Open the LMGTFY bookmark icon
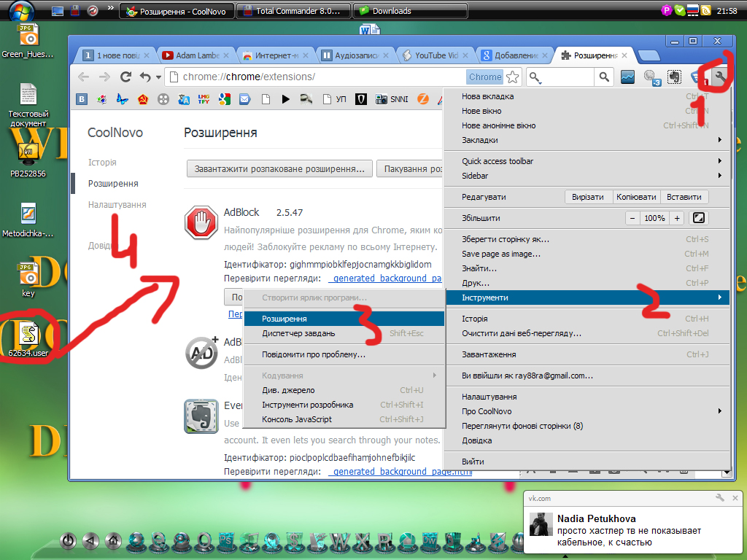Viewport: 747px width, 560px height. 204,99
